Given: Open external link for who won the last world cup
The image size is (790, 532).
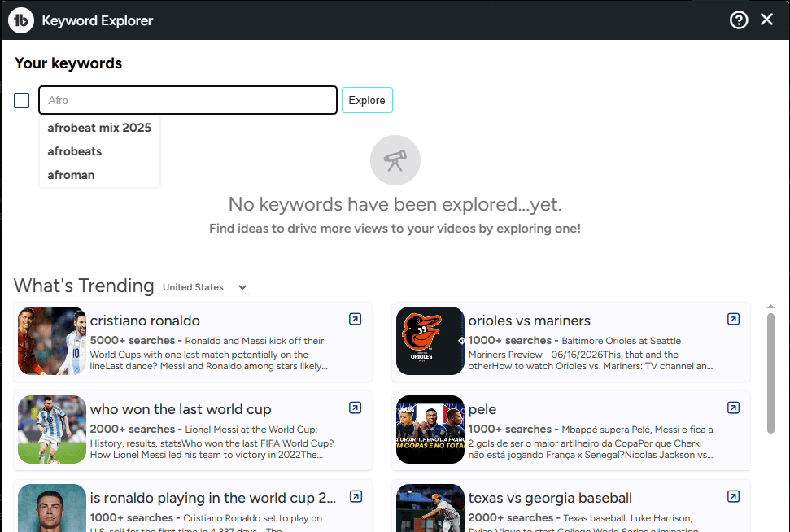Looking at the screenshot, I should click(356, 408).
